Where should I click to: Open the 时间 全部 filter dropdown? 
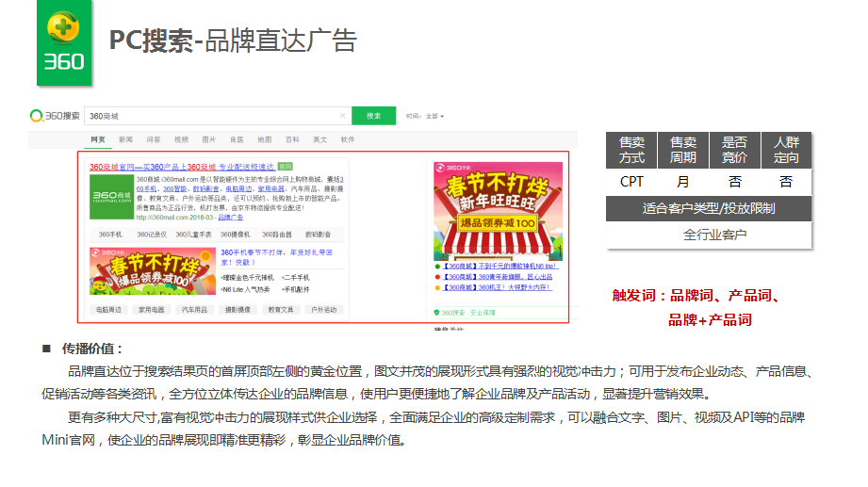pos(425,116)
